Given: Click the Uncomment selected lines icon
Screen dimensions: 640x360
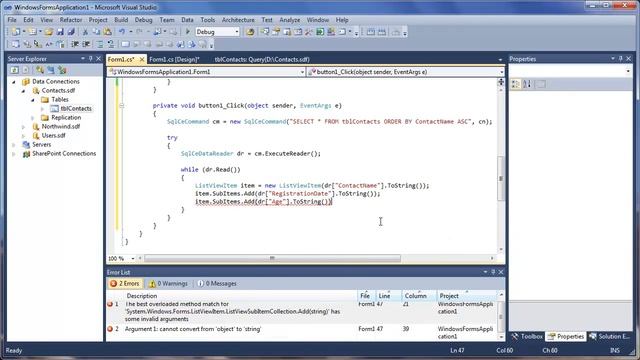Looking at the screenshot, I should (x=111, y=44).
